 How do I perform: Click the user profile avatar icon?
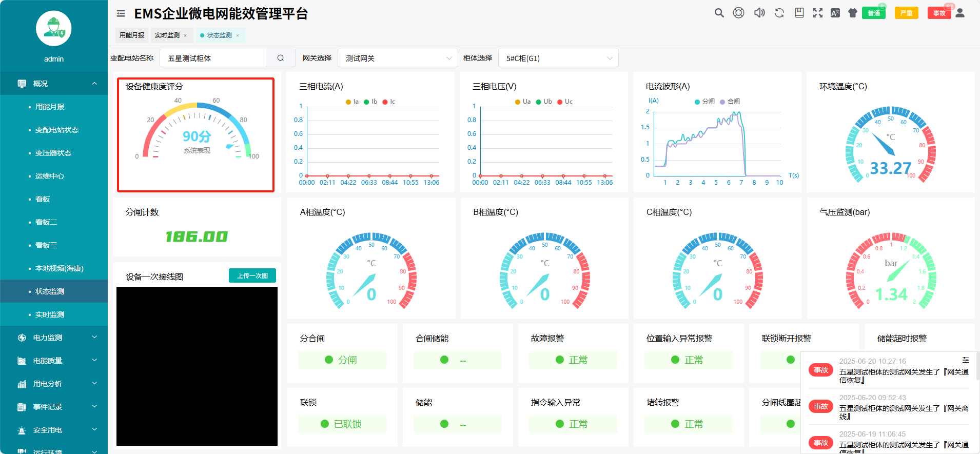(x=960, y=13)
